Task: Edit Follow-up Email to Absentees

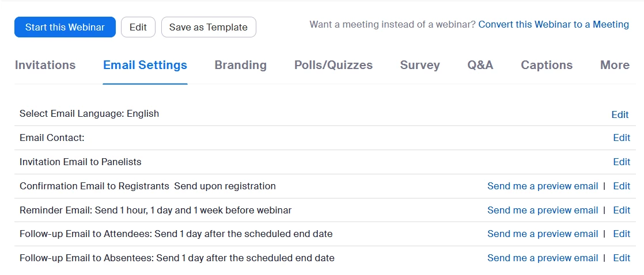Action: click(x=622, y=258)
